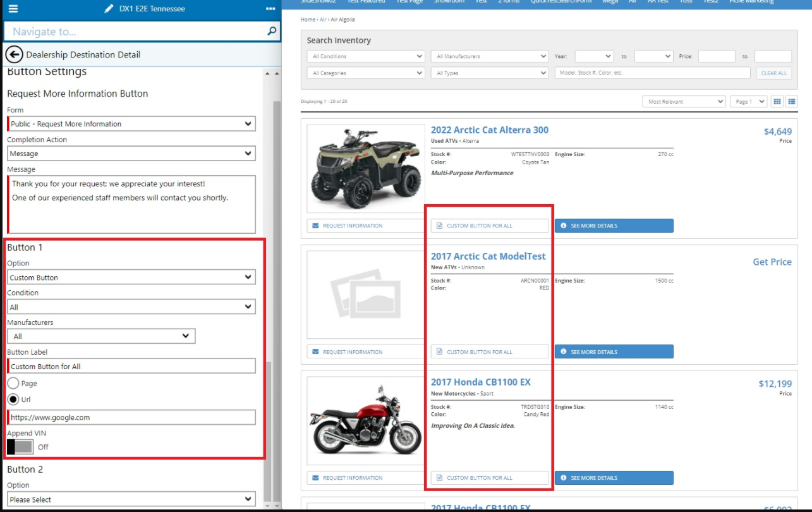This screenshot has height=512, width=812.
Task: Click info icon on ModelTest See More Details
Action: click(564, 352)
